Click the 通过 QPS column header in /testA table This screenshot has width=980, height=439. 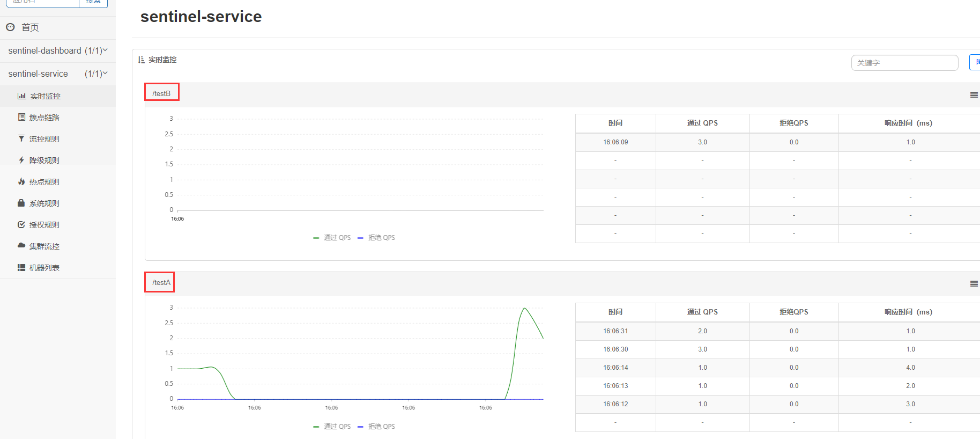702,312
